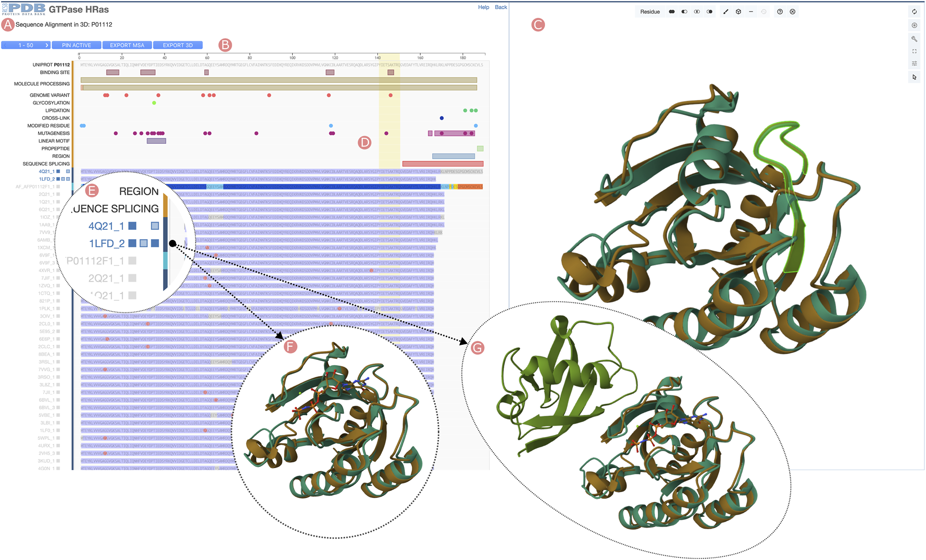This screenshot has width=926, height=560.
Task: Click the cube add-representation icon
Action: [x=738, y=11]
